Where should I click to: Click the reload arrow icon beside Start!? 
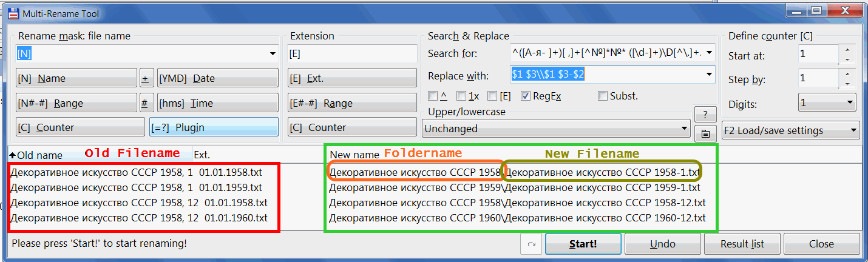[531, 244]
